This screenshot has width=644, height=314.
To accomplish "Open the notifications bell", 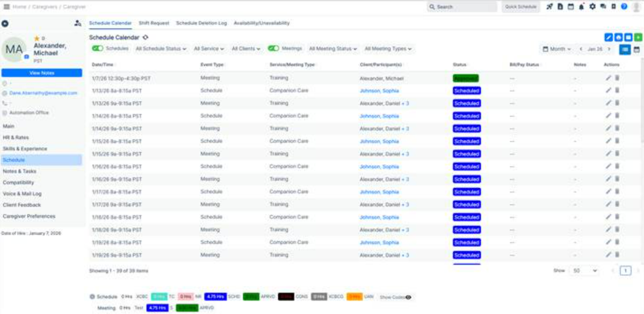I will [x=581, y=7].
